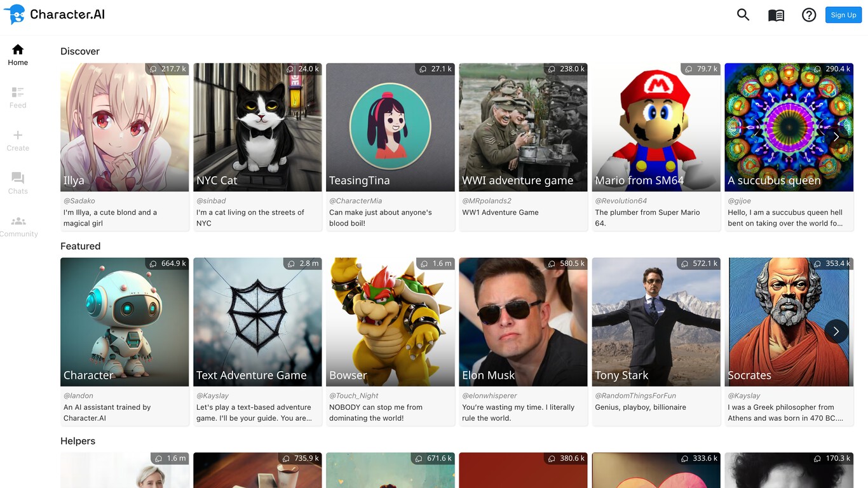Click the Character.AI logo

coord(54,15)
